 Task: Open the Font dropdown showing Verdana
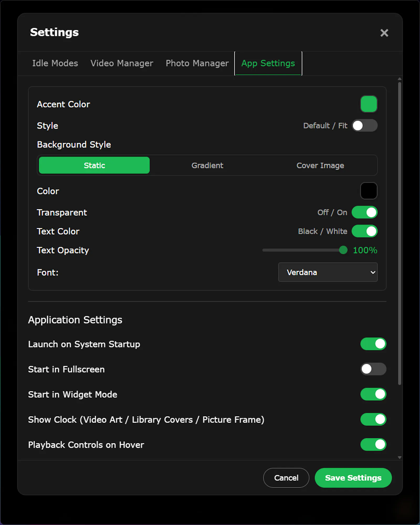(328, 272)
